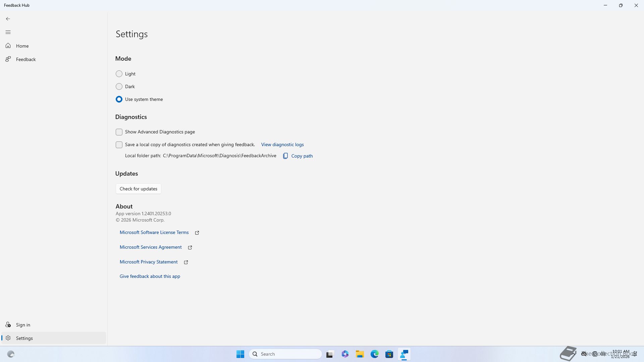Open Give feedback about this app link
644x362 pixels.
(x=150, y=276)
